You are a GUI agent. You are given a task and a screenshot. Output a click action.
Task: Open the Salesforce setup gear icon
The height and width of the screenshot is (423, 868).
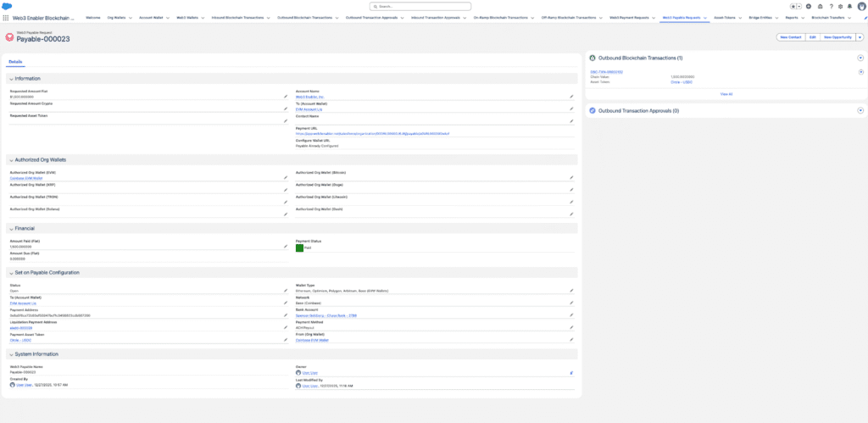point(839,6)
